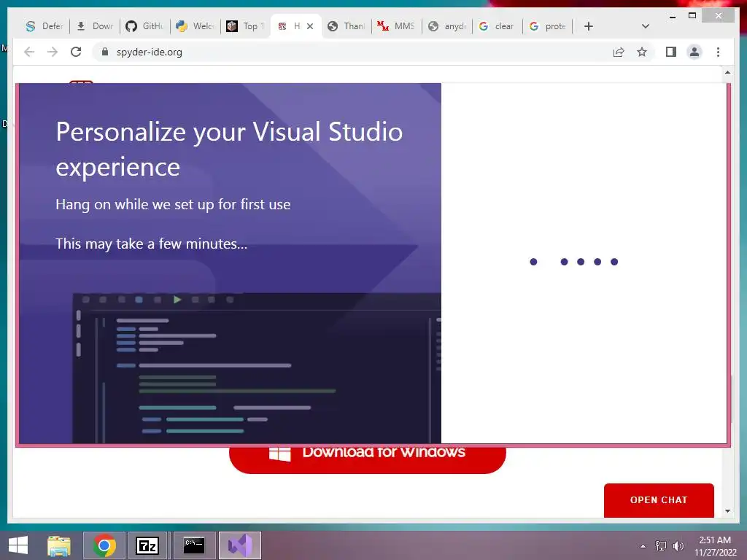Open the Windows Start menu
The image size is (747, 560).
click(18, 545)
